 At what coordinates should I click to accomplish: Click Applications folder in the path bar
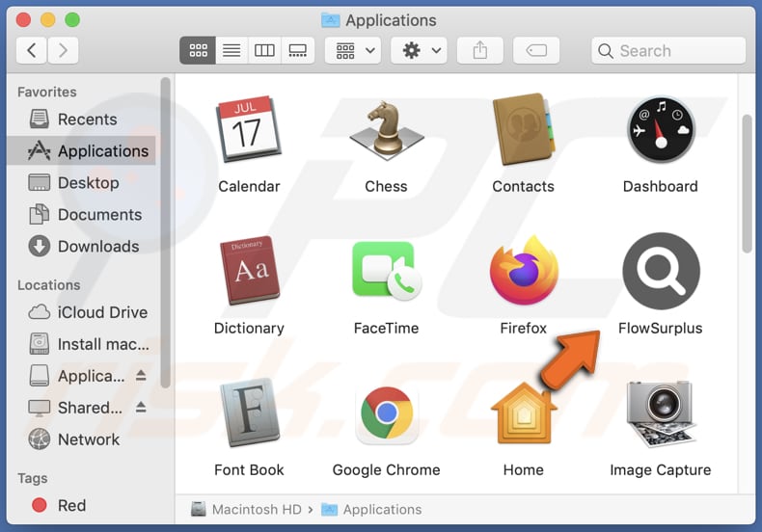(x=371, y=509)
